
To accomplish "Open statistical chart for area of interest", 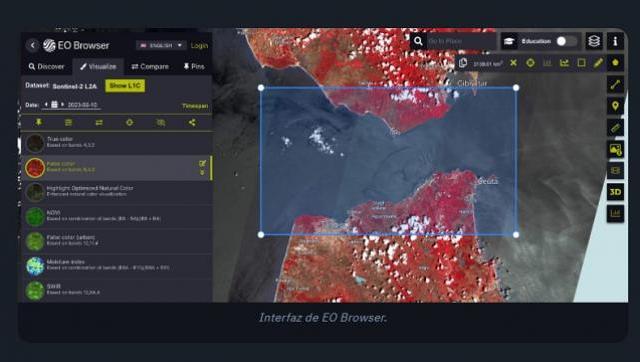I will tap(564, 63).
